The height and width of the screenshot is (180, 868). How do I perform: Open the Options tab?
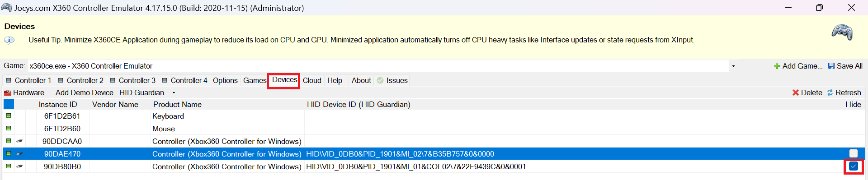pos(225,80)
